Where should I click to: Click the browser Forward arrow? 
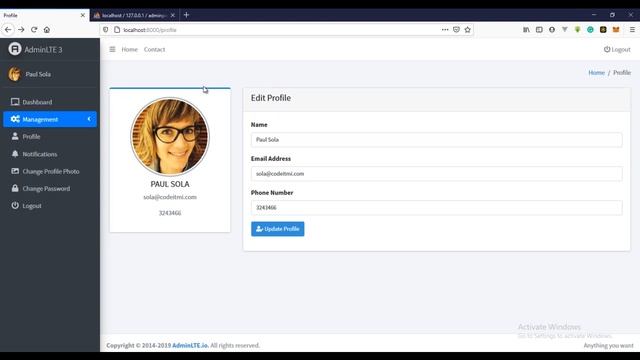point(21,30)
